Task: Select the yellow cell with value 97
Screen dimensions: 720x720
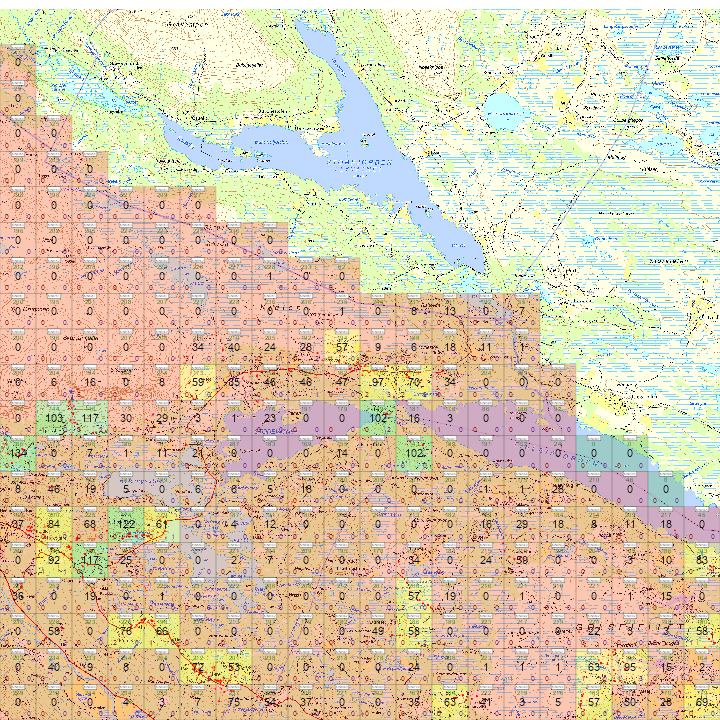Action: point(377,382)
